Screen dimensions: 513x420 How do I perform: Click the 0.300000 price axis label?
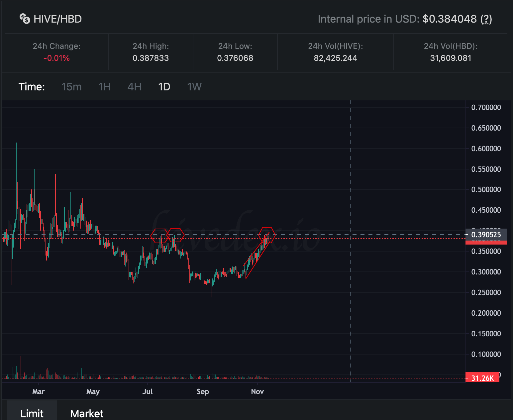(486, 272)
